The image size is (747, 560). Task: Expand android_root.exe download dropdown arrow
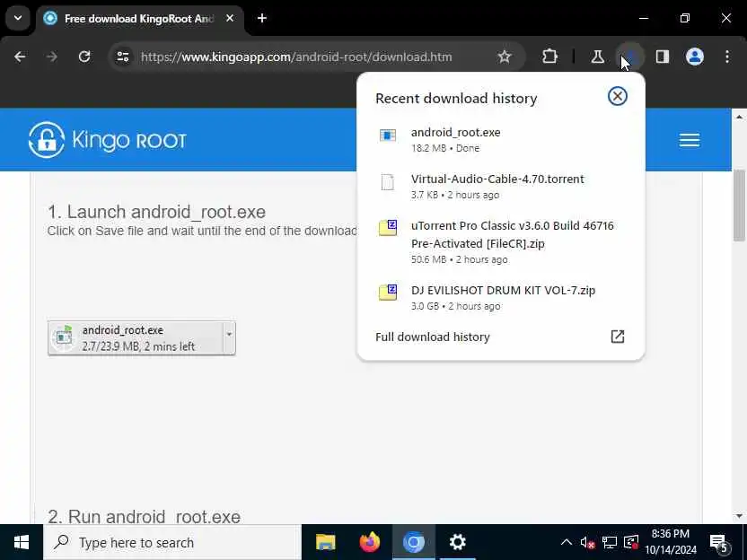[229, 335]
